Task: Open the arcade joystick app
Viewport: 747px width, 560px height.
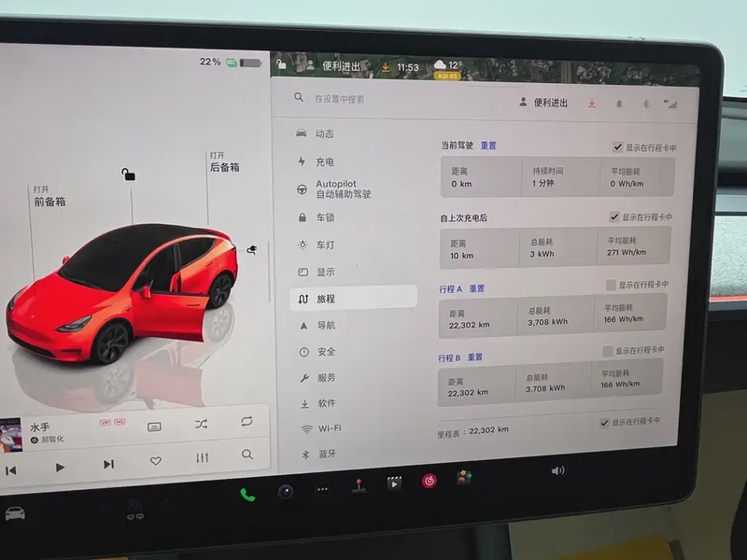Action: point(358,486)
